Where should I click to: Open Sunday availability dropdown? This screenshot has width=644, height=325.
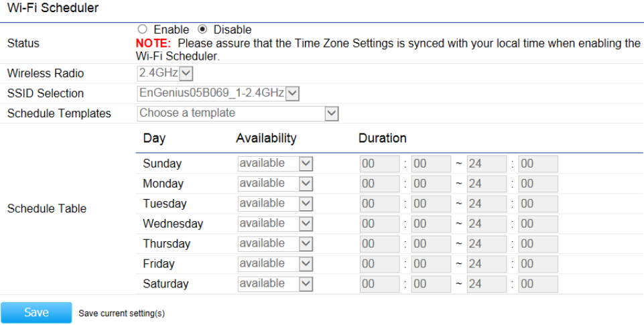point(275,164)
